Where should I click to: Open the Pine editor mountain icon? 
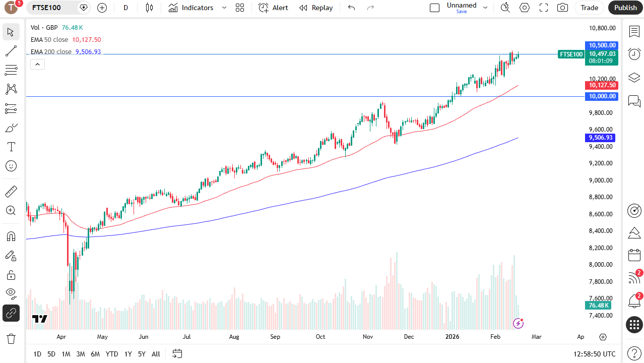(x=634, y=233)
